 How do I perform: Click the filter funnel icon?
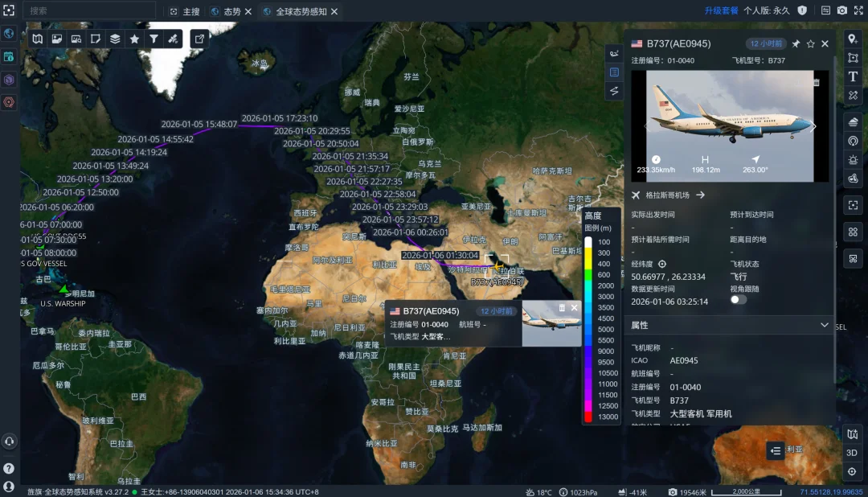[x=154, y=39]
